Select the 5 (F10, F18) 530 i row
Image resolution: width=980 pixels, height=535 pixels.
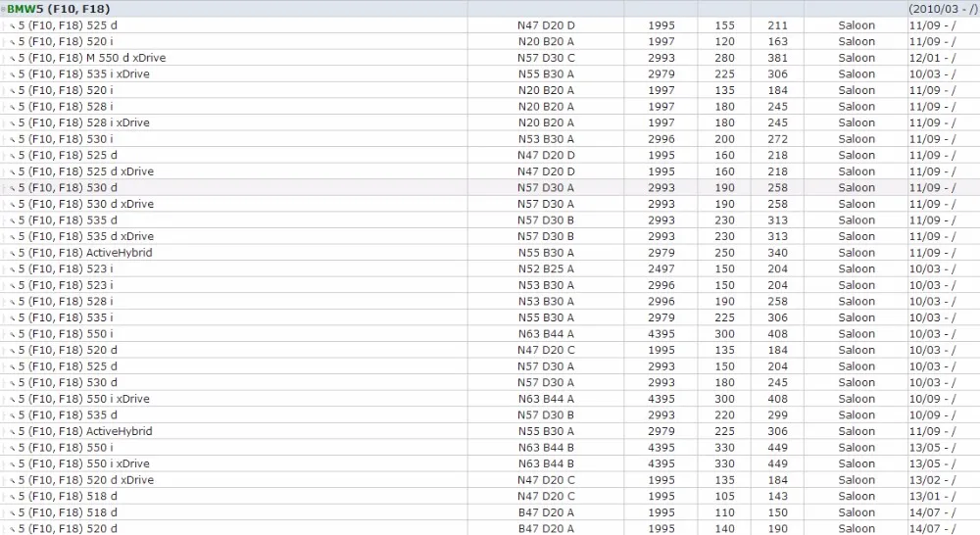tap(490, 139)
